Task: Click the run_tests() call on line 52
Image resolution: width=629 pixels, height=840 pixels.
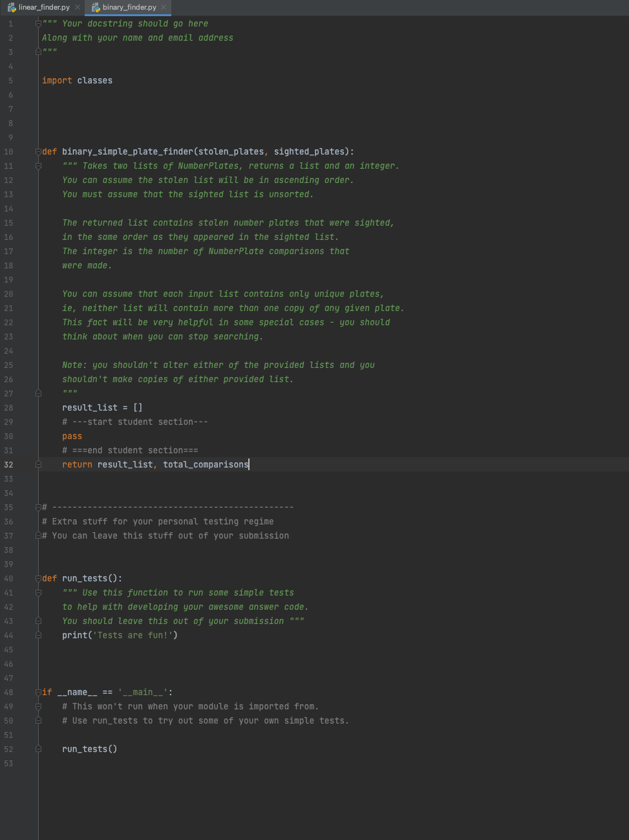Action: point(90,749)
